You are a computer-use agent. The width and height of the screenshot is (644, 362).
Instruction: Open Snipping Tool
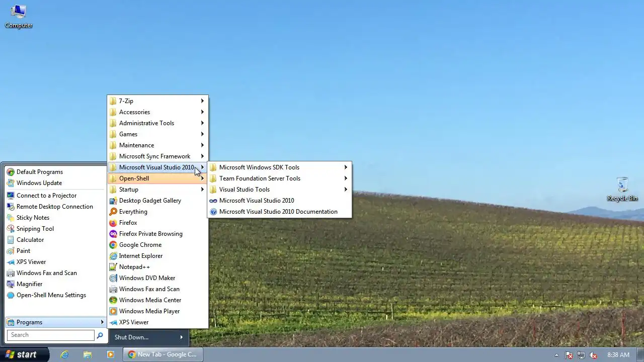pyautogui.click(x=55, y=229)
